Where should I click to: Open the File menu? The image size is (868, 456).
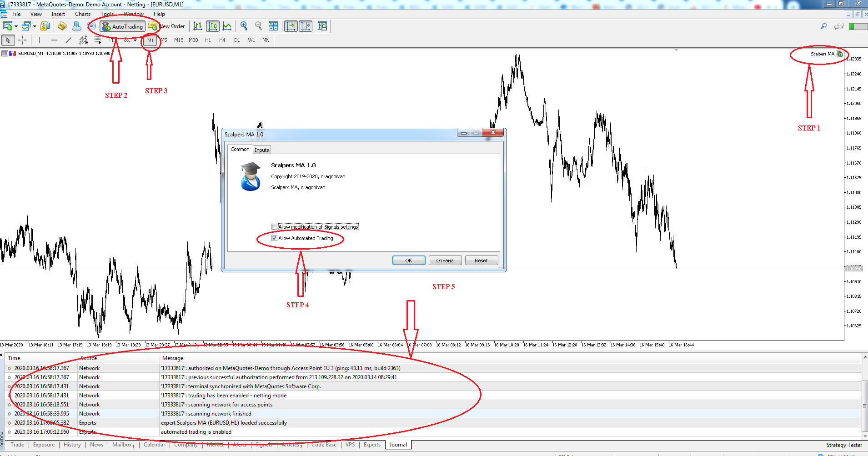pos(16,14)
